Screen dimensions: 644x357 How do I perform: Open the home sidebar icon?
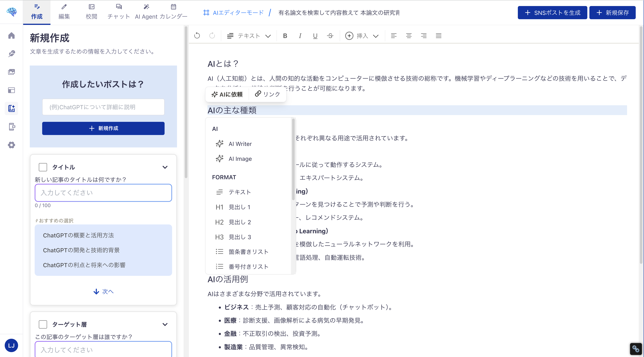pos(11,36)
